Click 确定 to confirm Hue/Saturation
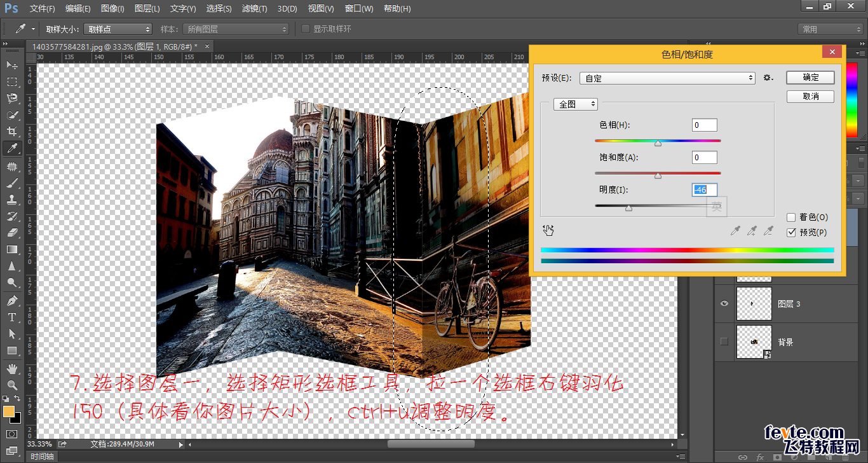This screenshot has width=868, height=463. 810,78
